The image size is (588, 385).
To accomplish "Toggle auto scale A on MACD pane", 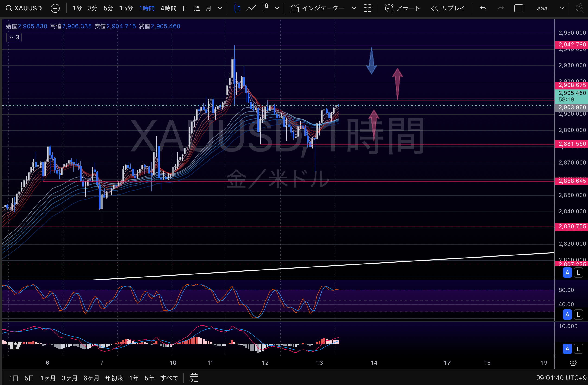I will [x=567, y=349].
